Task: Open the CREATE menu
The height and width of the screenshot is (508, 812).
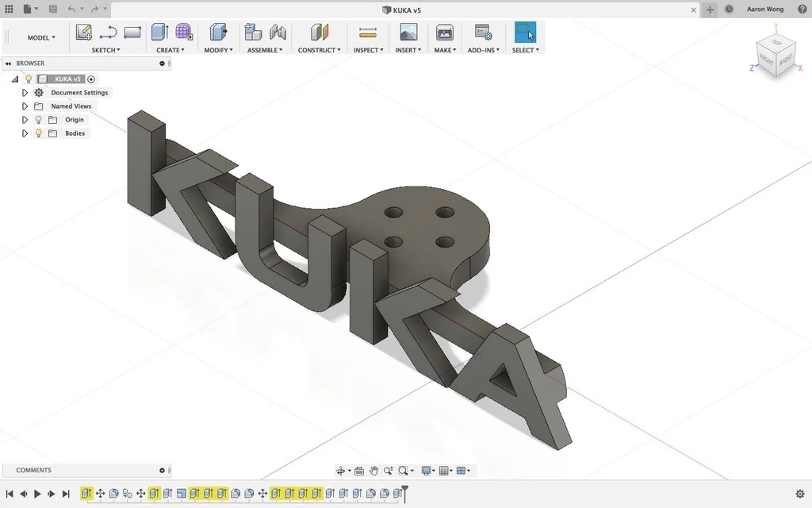Action: pos(170,50)
